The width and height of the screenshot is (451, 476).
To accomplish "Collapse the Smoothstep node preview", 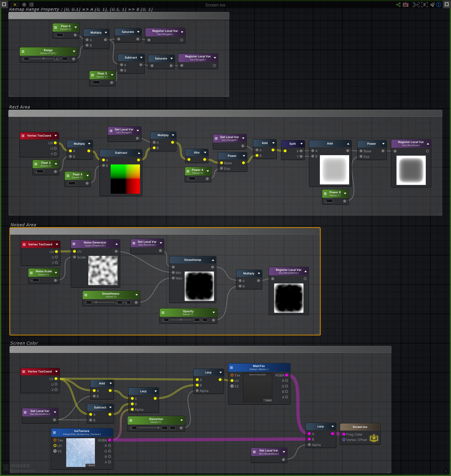I will (213, 260).
